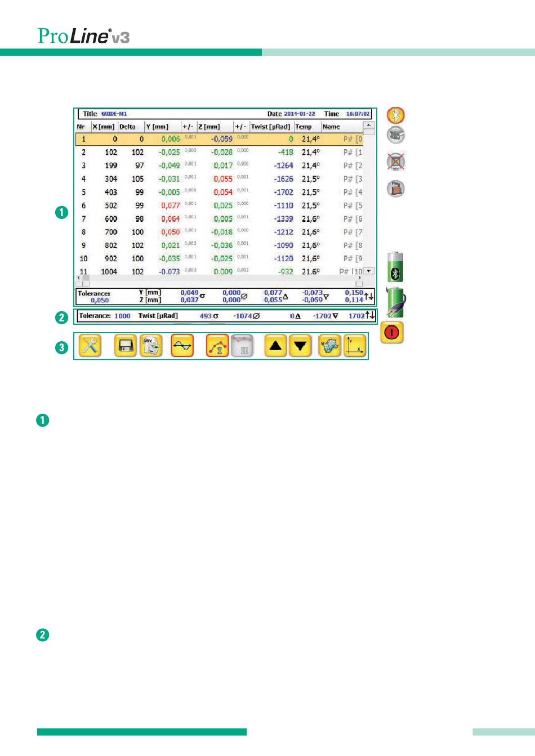
Task: Click Z value -0,025 in row 10
Action: (x=222, y=259)
